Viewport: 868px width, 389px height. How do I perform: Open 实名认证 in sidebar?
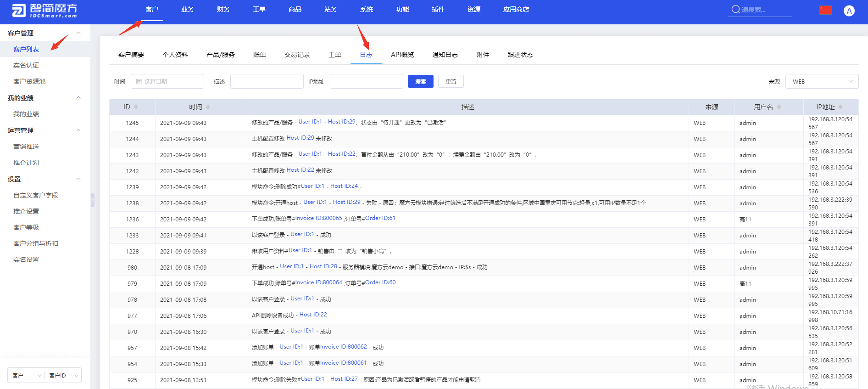pyautogui.click(x=26, y=65)
